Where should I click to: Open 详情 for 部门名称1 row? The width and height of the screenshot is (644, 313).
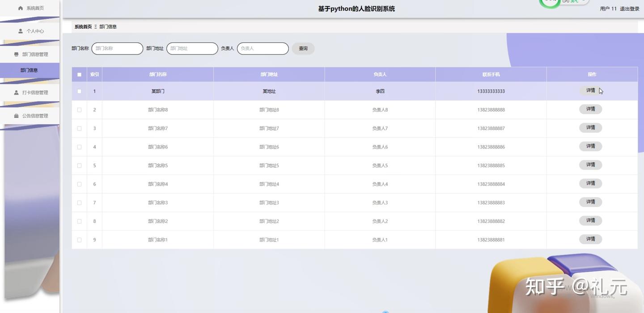pyautogui.click(x=590, y=239)
